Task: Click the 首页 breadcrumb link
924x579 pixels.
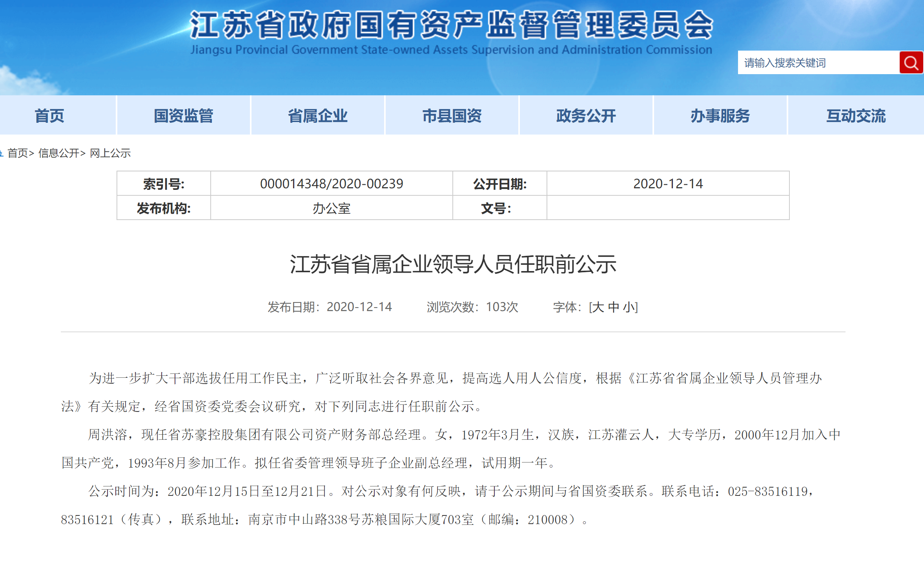Action: point(18,153)
